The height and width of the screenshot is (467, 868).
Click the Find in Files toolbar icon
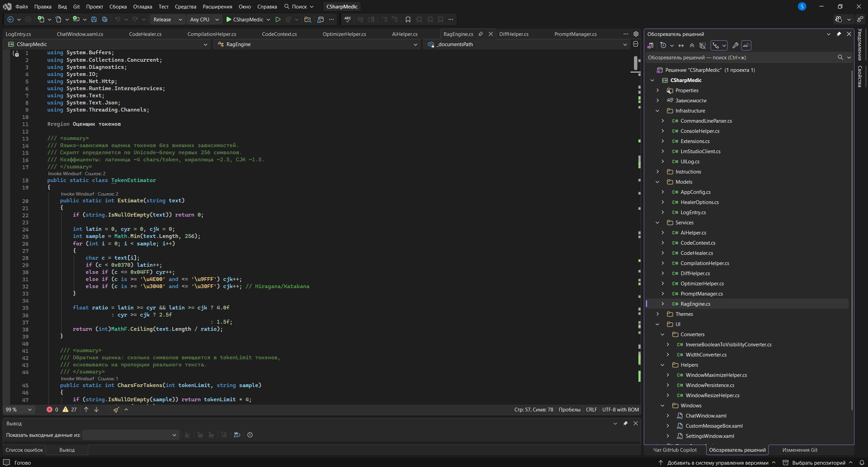(308, 20)
